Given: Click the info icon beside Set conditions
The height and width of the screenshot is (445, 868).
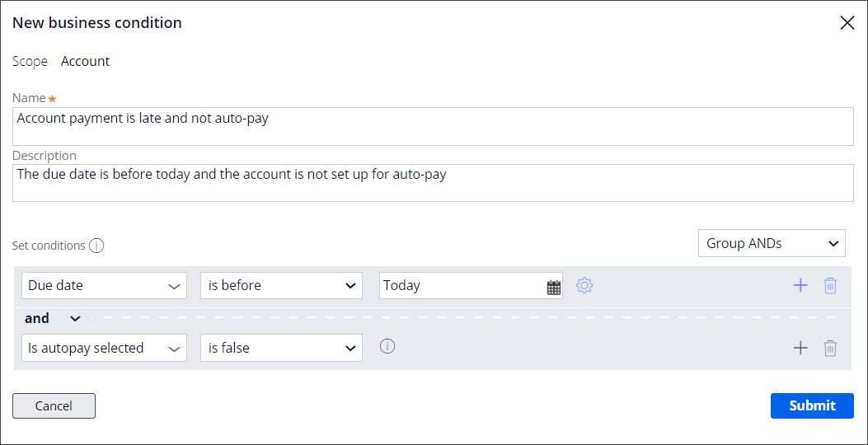Looking at the screenshot, I should tap(96, 246).
